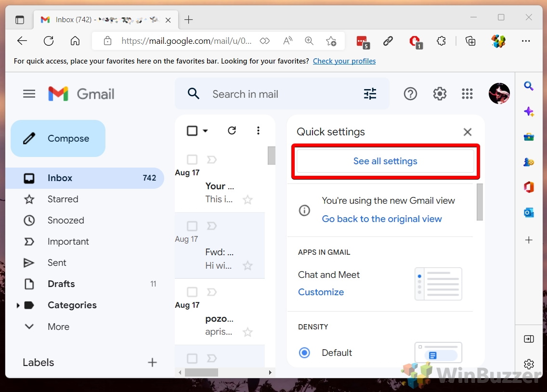Expand More in the left sidebar
The height and width of the screenshot is (392, 547).
[x=58, y=327]
